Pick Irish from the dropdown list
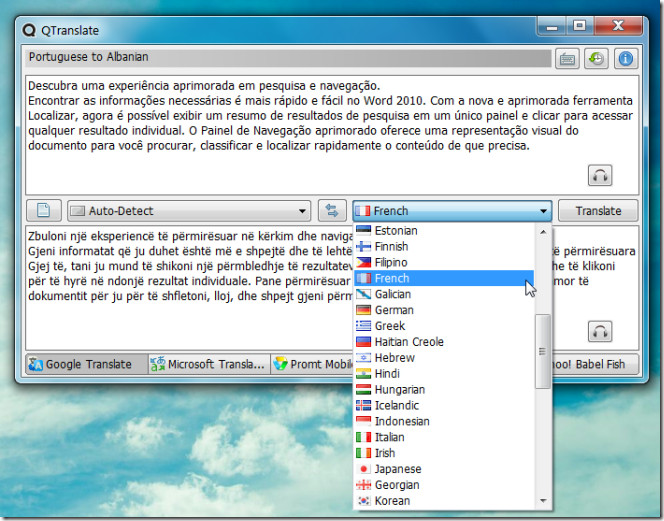 click(x=444, y=453)
